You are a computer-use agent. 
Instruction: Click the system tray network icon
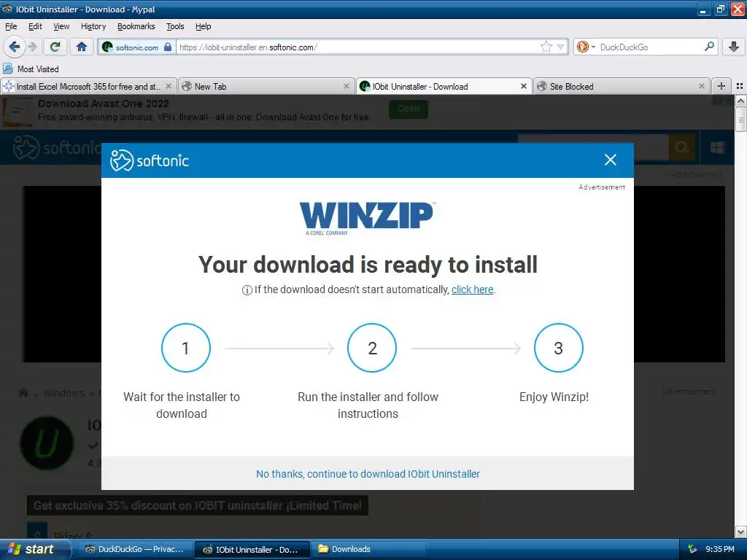(x=692, y=549)
